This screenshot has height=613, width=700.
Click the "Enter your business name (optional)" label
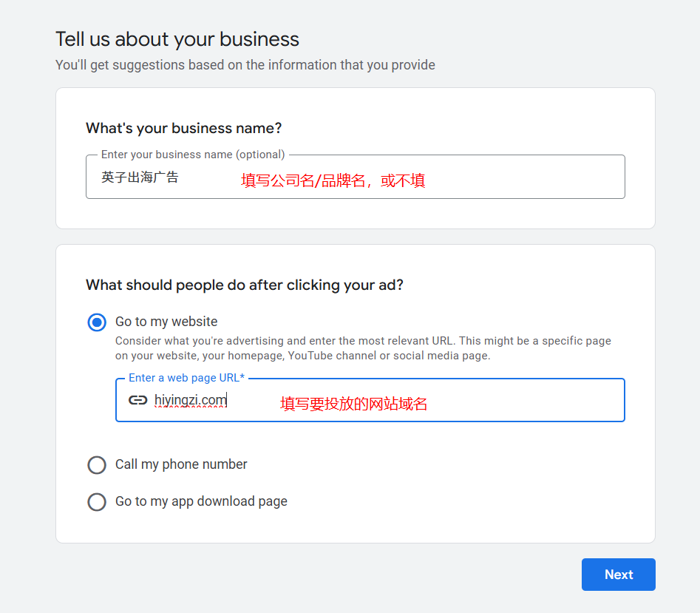click(193, 155)
